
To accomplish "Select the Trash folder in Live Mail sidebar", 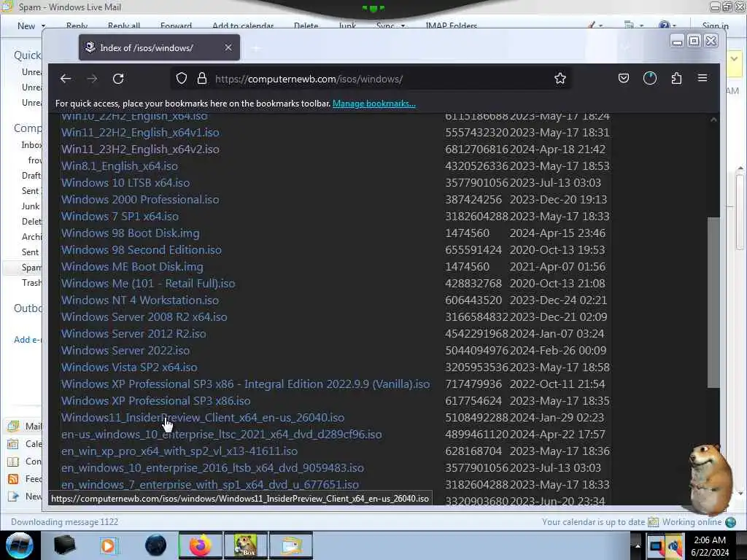I will 31,283.
